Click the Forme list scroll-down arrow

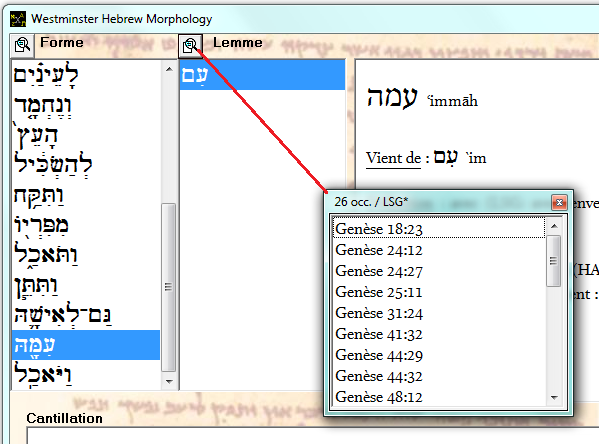[x=169, y=381]
